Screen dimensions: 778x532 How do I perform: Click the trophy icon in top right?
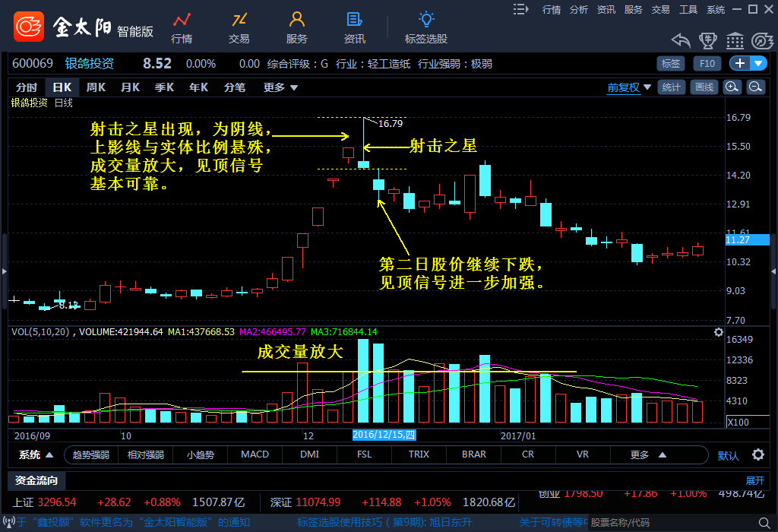click(708, 40)
